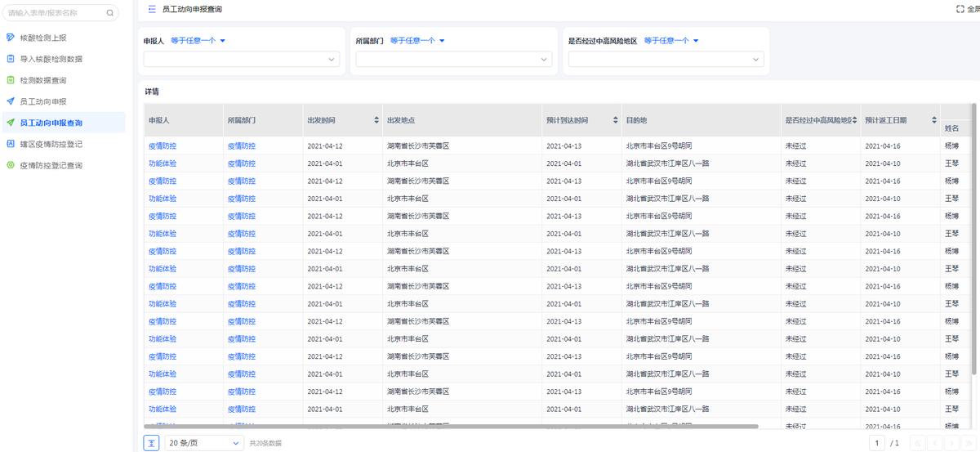Image resolution: width=980 pixels, height=452 pixels.
Task: Expand the 申报人 value select box
Action: pyautogui.click(x=242, y=59)
